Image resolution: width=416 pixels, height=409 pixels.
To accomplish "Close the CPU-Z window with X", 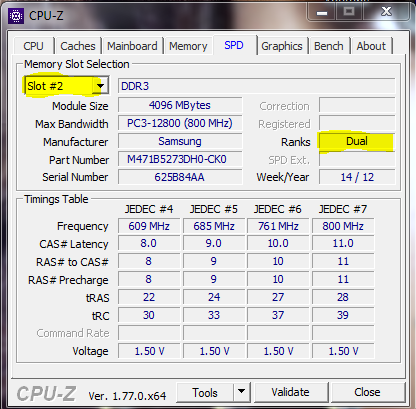I will [x=386, y=12].
